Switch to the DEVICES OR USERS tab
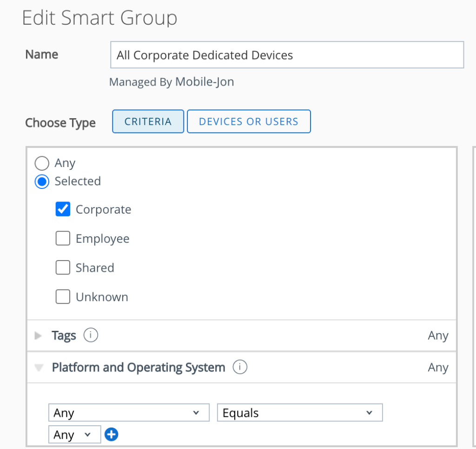Screen dimensions: 476x449 (x=249, y=121)
